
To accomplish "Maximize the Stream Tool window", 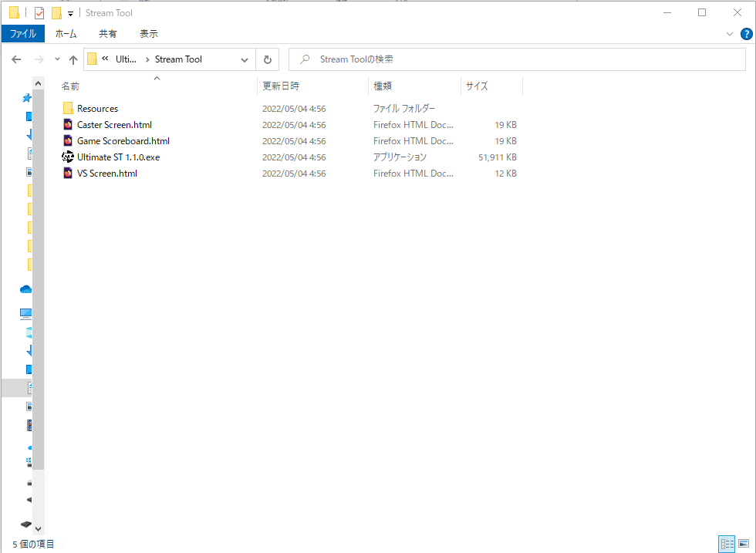I will 703,13.
